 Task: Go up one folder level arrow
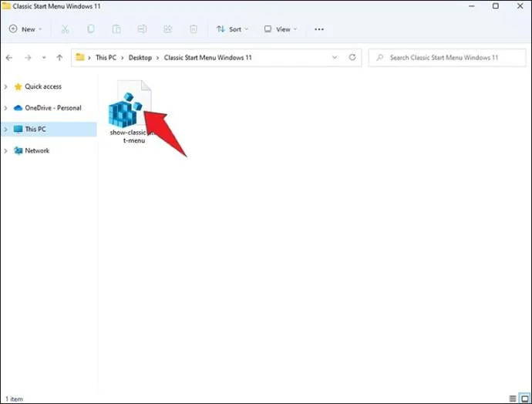(59, 58)
